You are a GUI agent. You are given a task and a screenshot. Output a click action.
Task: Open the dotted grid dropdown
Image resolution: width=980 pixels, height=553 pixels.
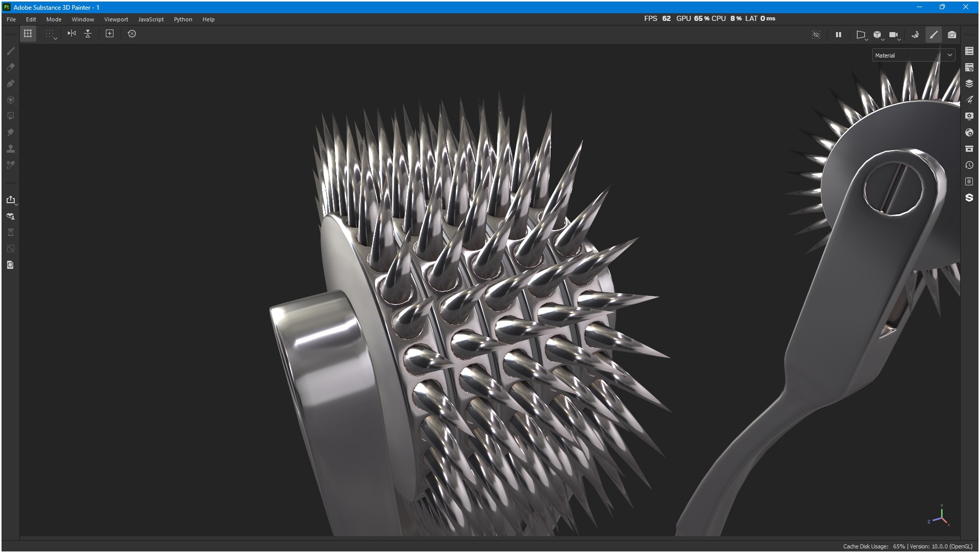click(x=50, y=34)
